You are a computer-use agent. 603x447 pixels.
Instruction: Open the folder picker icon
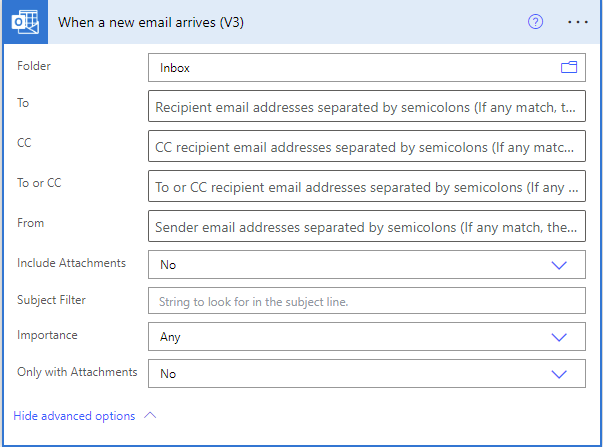(569, 68)
